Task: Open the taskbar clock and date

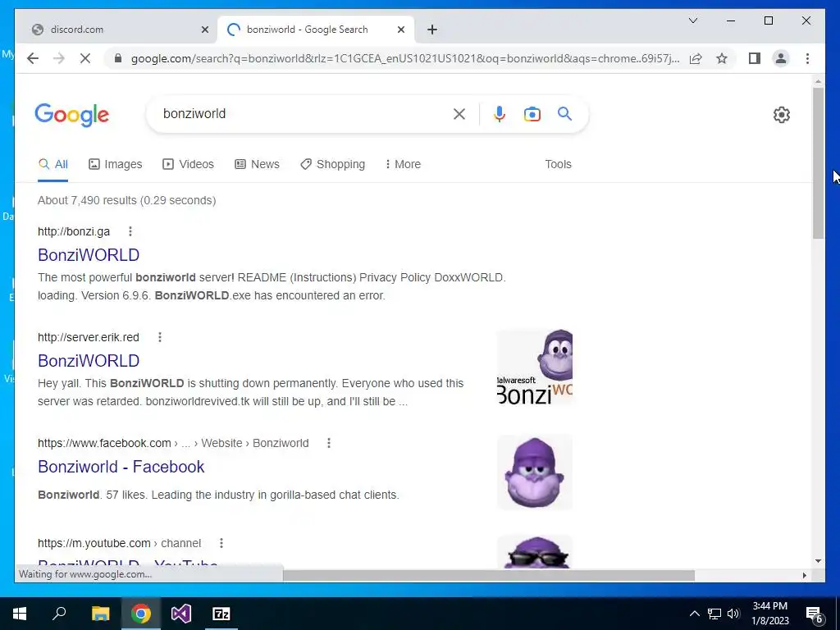Action: coord(769,614)
